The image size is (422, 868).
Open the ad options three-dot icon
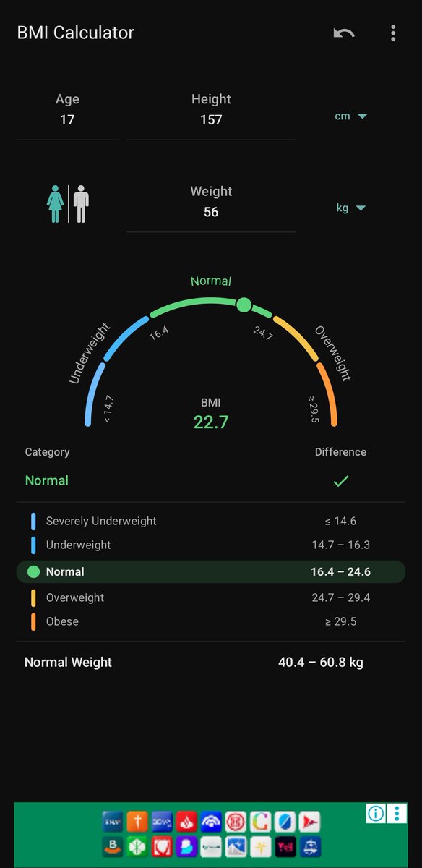tap(397, 814)
